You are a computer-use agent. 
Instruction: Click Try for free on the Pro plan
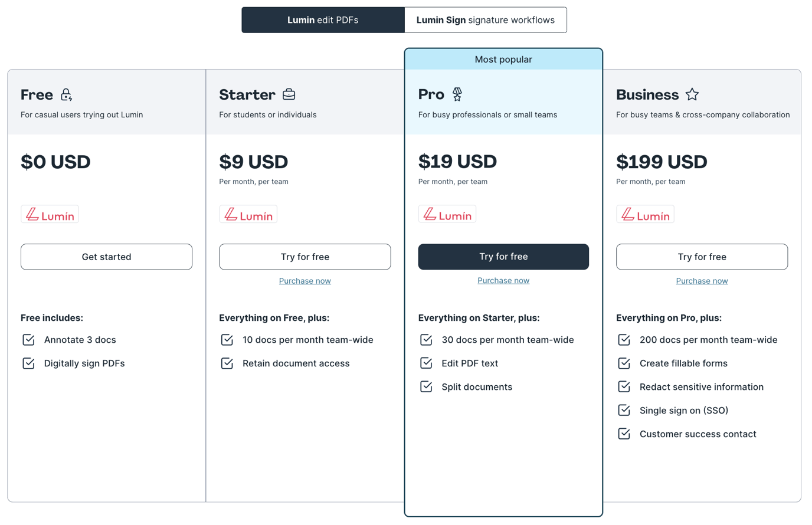pyautogui.click(x=503, y=257)
